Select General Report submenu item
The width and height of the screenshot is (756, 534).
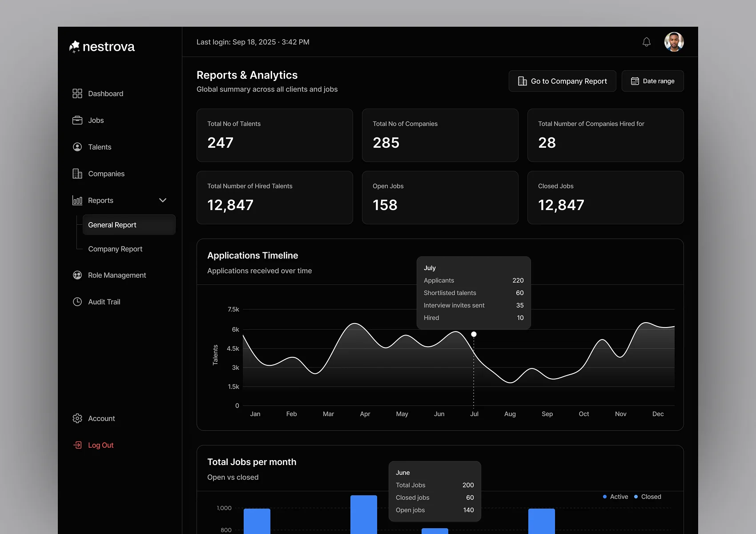129,225
